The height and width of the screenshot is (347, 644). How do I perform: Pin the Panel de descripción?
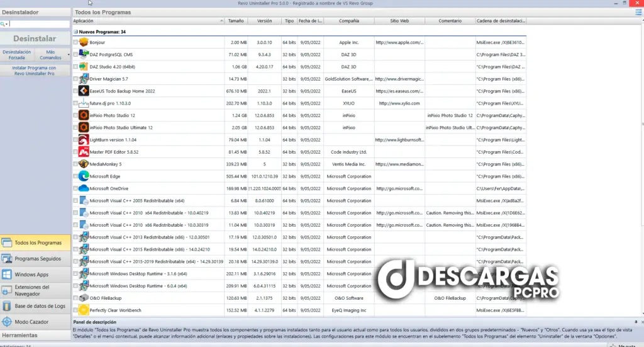coord(636,322)
